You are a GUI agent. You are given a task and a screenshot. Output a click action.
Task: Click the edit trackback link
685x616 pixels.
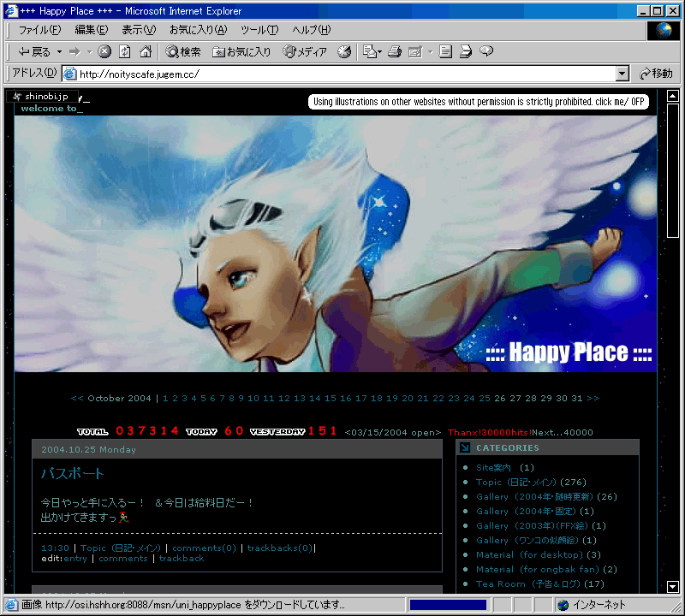182,559
